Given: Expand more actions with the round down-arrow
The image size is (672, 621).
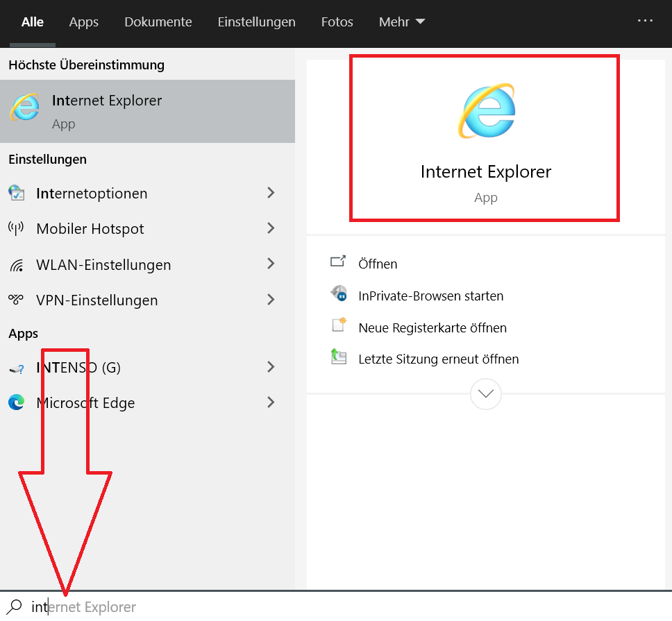Looking at the screenshot, I should 485,393.
